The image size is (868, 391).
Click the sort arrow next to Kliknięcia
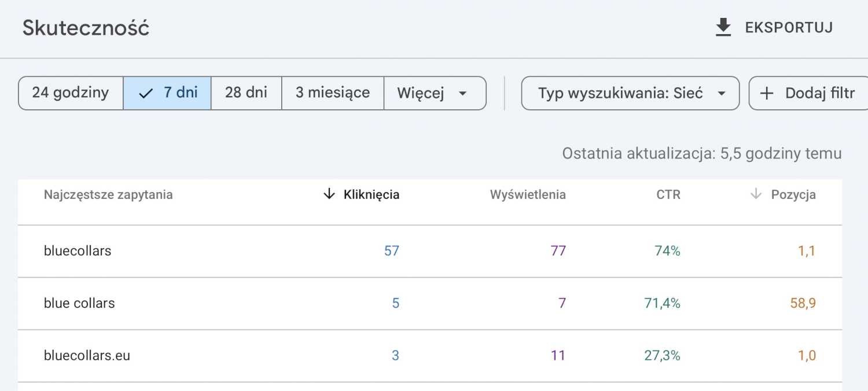[329, 194]
